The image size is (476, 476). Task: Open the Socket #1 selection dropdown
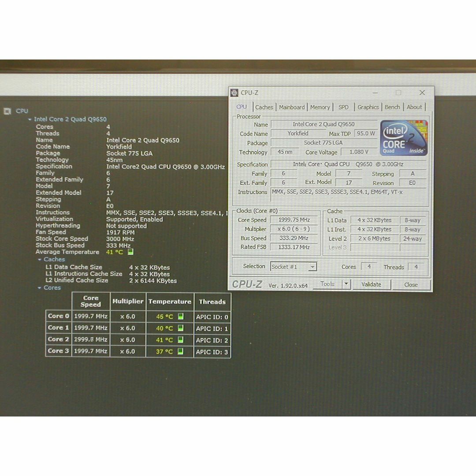point(312,267)
